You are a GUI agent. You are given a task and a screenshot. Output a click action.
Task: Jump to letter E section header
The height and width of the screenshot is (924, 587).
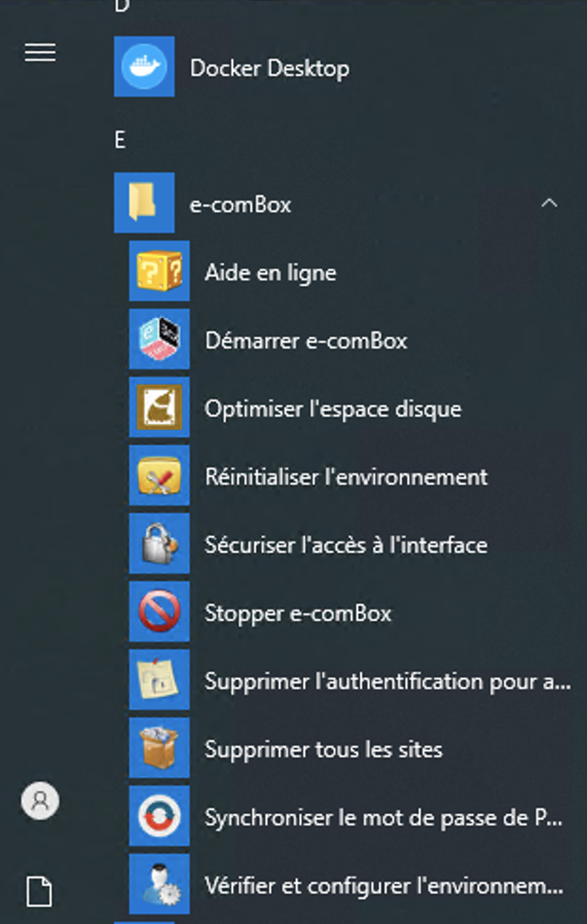point(120,140)
